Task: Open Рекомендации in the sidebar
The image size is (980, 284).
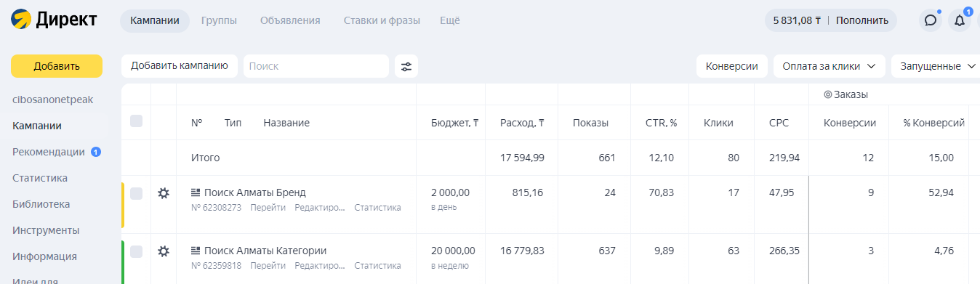Action: coord(49,152)
